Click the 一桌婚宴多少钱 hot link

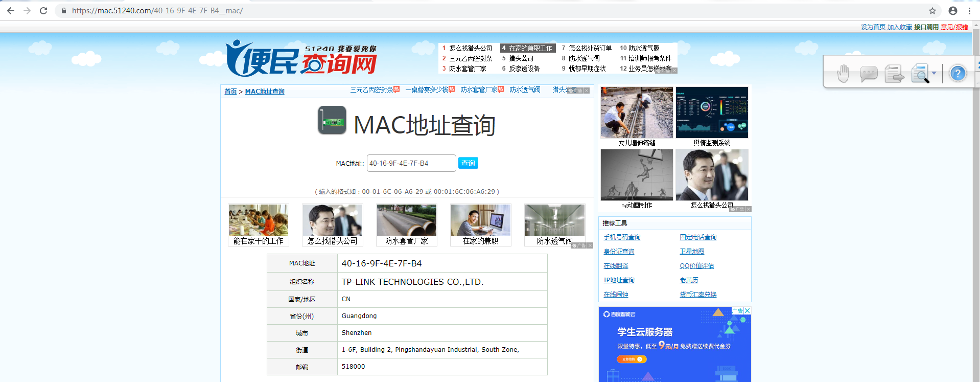point(427,89)
